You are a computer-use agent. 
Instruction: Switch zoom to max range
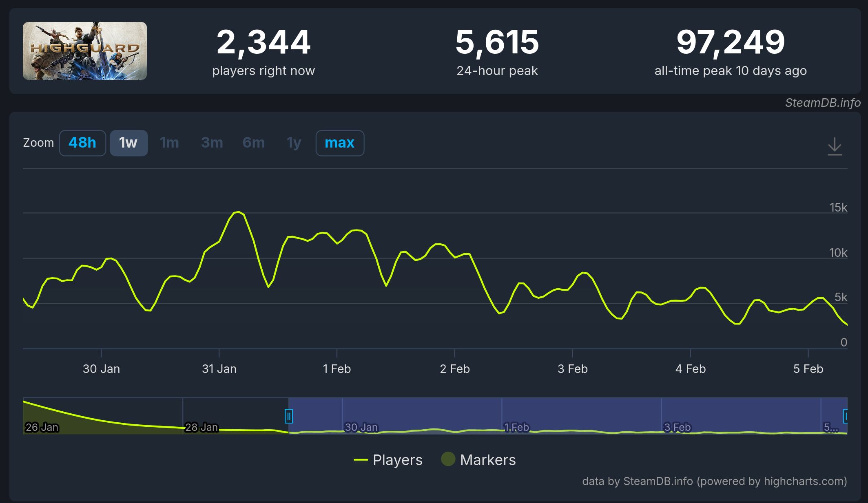tap(339, 143)
